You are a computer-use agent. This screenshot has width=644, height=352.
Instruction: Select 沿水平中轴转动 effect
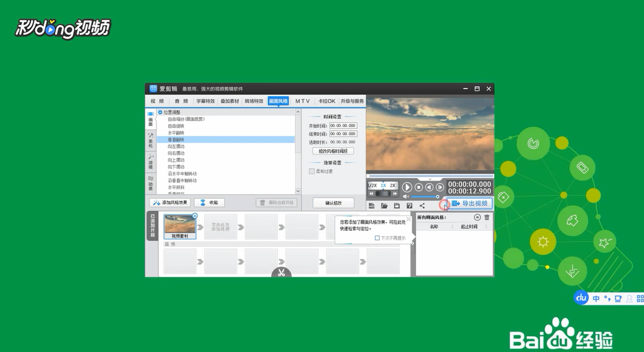point(182,174)
